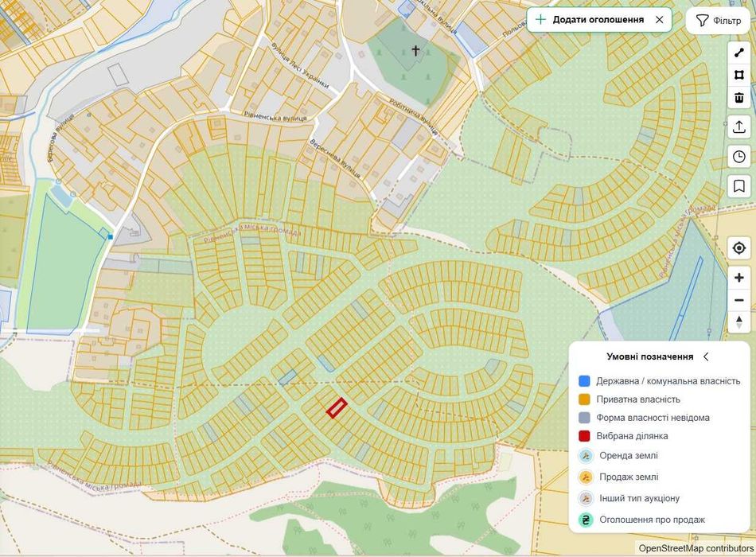
Task: Select the line measurement tool
Action: point(738,52)
